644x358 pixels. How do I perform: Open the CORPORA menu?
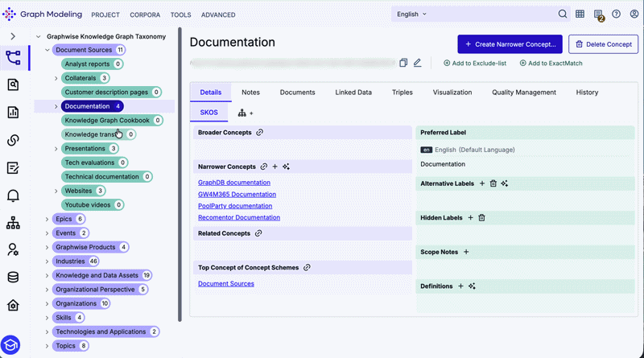coord(145,14)
